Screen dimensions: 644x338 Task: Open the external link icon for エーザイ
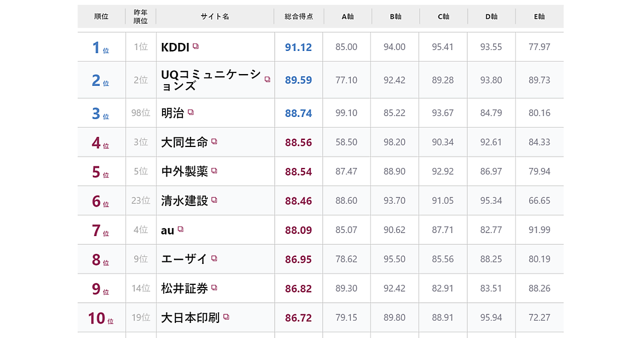(x=214, y=259)
